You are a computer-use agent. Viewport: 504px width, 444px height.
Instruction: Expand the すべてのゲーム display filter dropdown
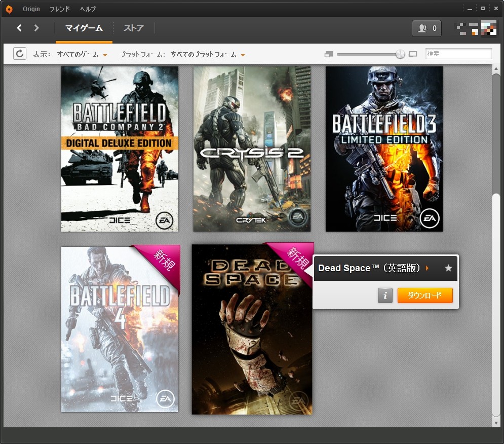coord(82,54)
